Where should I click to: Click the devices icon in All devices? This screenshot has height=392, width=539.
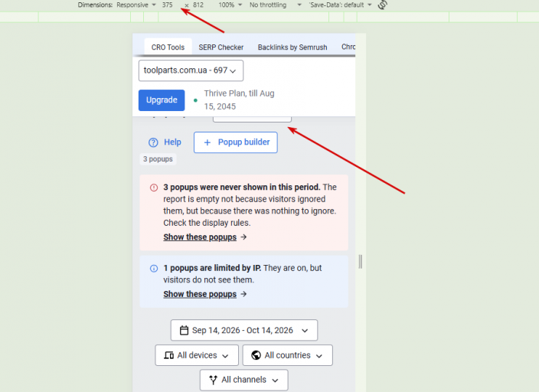[168, 355]
